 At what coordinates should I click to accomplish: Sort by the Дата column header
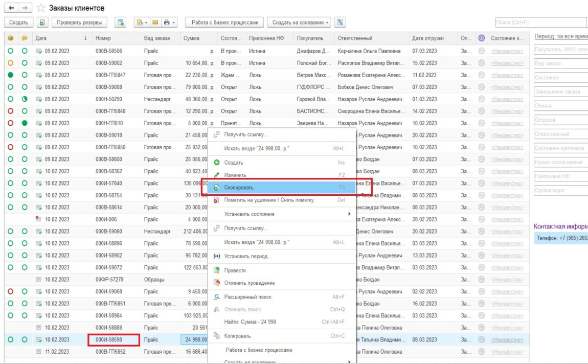[62, 38]
